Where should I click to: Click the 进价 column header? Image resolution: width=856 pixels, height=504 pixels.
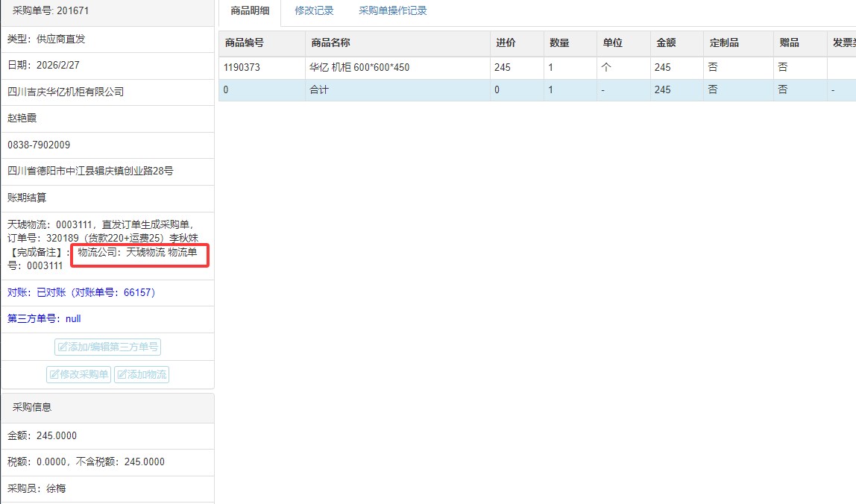coord(506,43)
